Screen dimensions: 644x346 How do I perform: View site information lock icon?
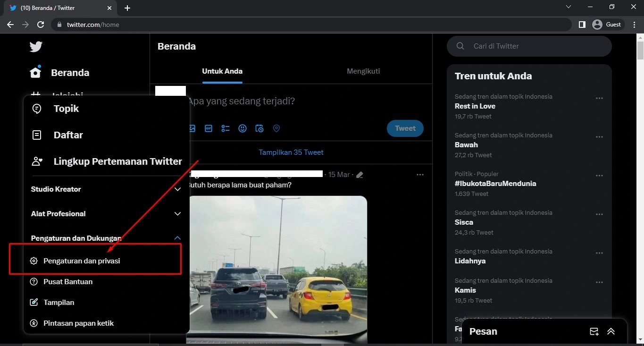(59, 25)
